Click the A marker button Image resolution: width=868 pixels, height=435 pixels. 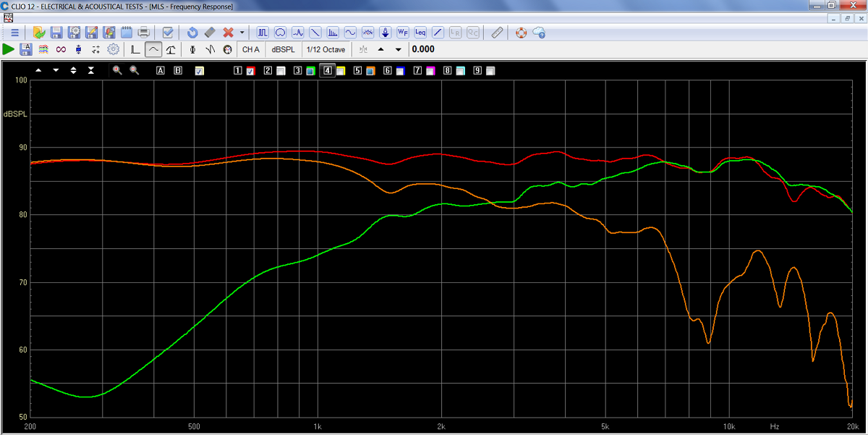161,70
